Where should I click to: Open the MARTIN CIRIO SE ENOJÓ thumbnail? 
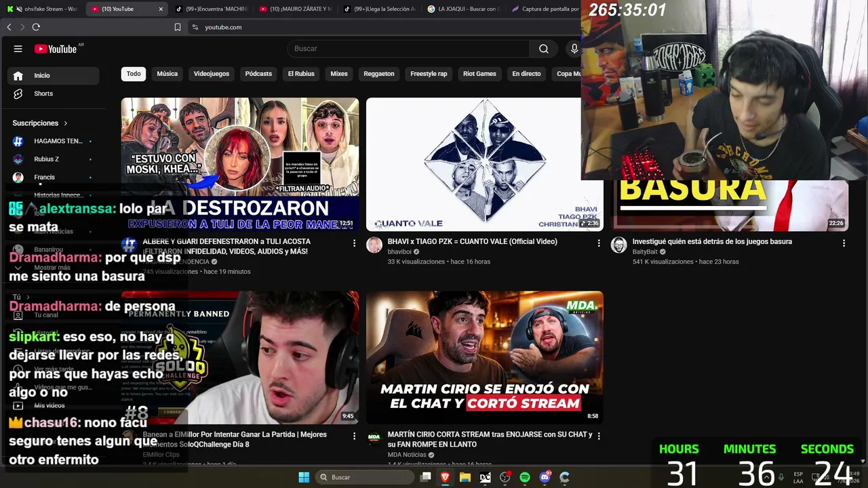tap(485, 358)
